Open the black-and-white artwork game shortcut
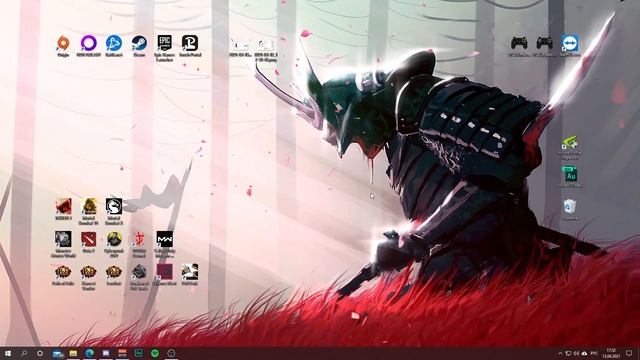640x360 pixels. [x=190, y=273]
